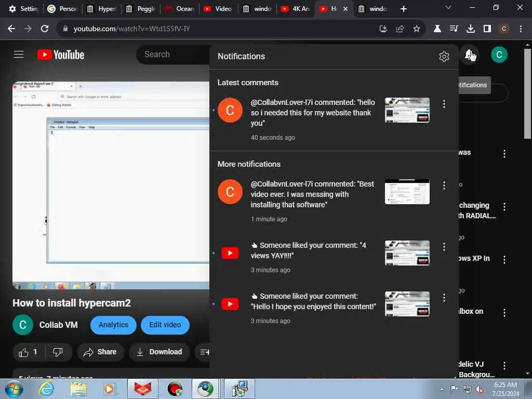Open options for the "ows XP In" sidebar video
The image size is (532, 399).
pyautogui.click(x=504, y=260)
